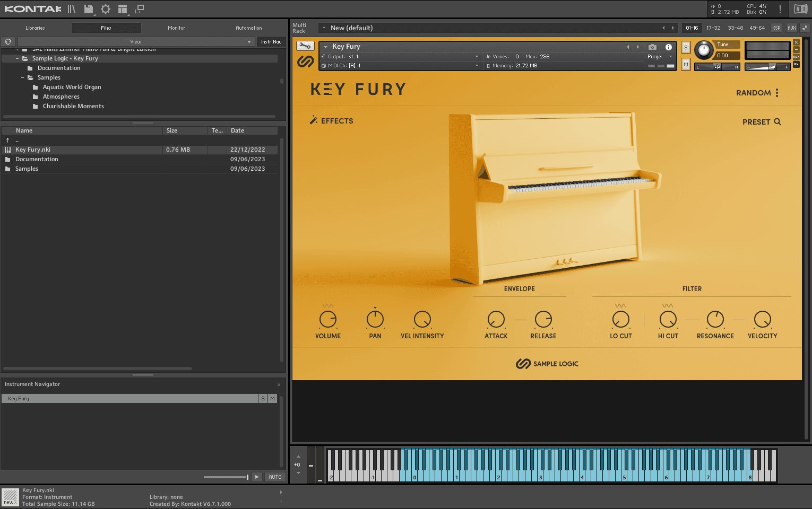
Task: Open the Purge dropdown menu
Action: (660, 57)
